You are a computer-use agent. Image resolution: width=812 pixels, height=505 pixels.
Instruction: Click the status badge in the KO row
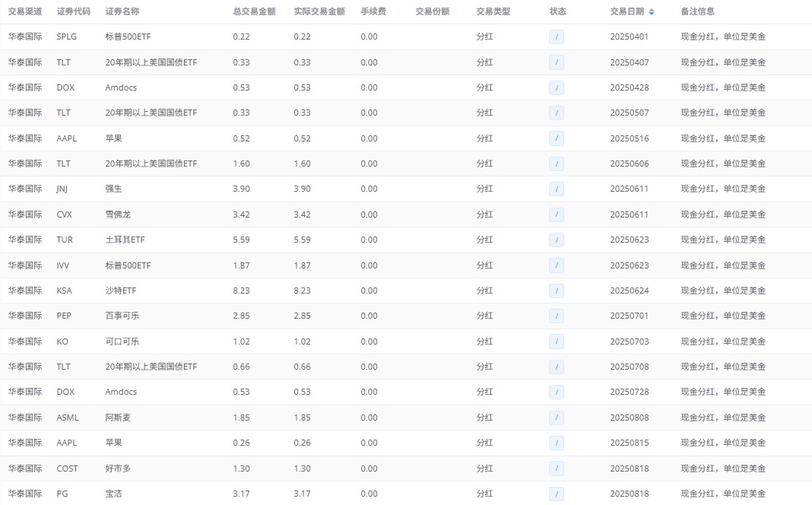point(557,341)
